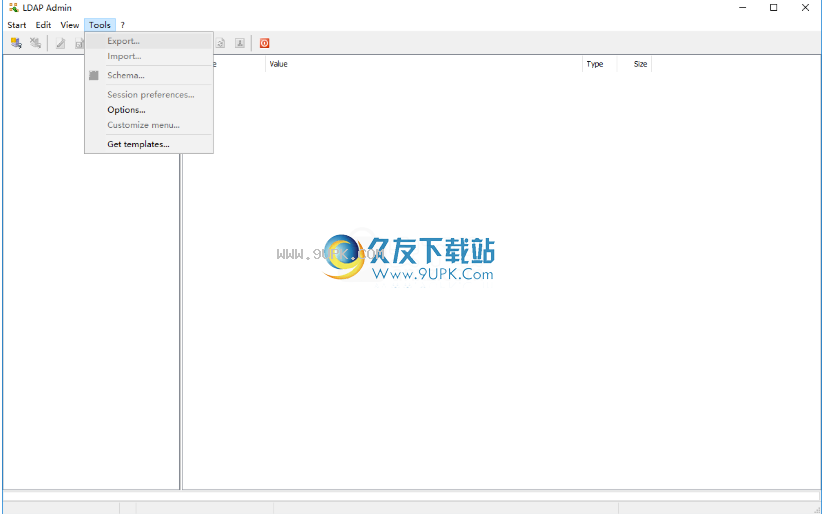
Task: Click the Connect toolbar icon
Action: pyautogui.click(x=16, y=43)
